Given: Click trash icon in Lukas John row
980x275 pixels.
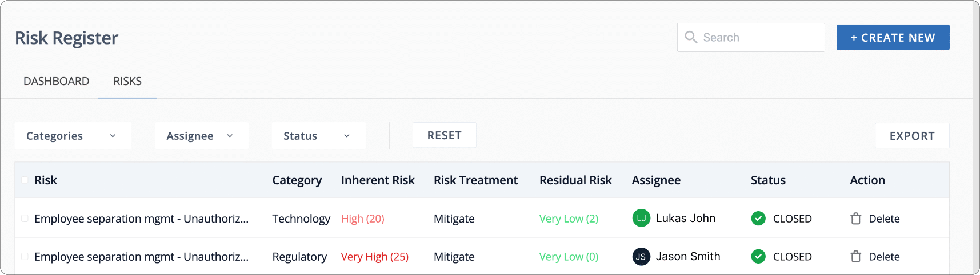Looking at the screenshot, I should point(855,219).
